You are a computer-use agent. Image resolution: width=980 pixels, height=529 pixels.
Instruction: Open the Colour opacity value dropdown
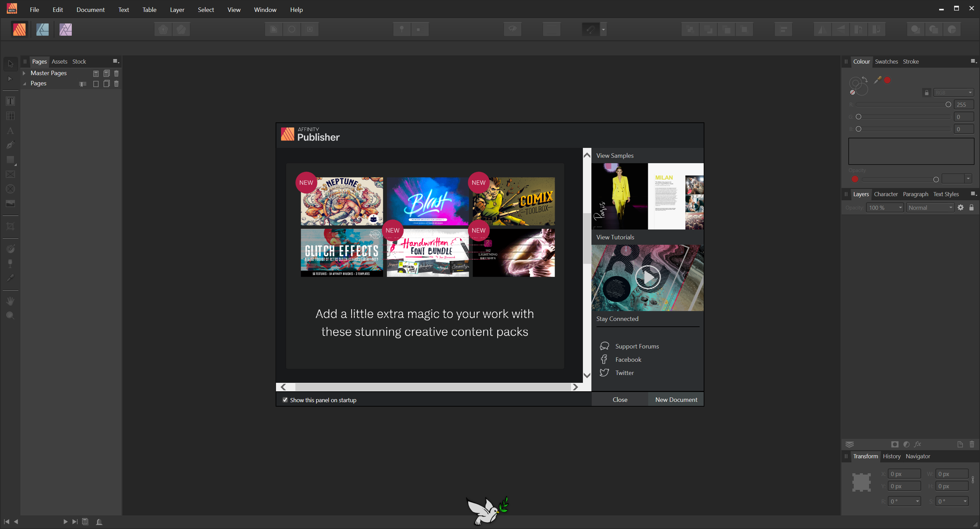point(968,178)
